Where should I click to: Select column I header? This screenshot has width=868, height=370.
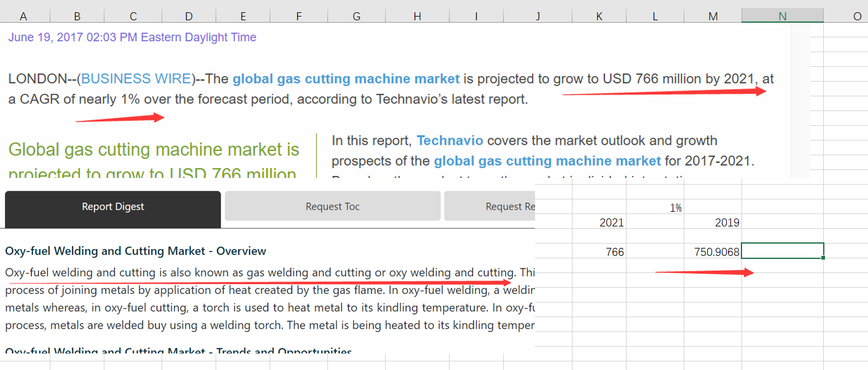[x=476, y=17]
